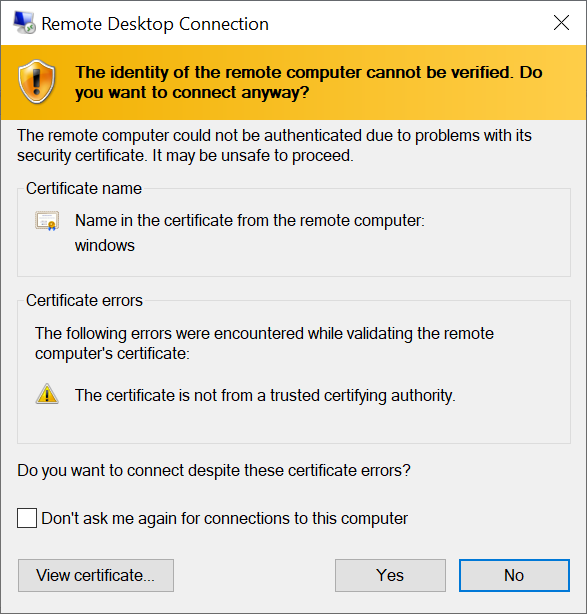
Task: Enable the Don't ask me again checkbox
Action: [x=27, y=518]
